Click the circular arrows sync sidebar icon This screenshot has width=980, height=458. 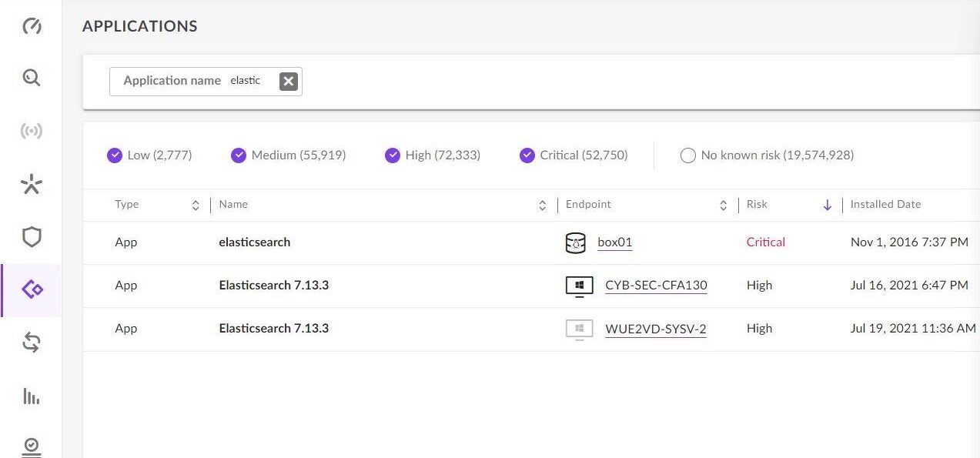click(32, 343)
